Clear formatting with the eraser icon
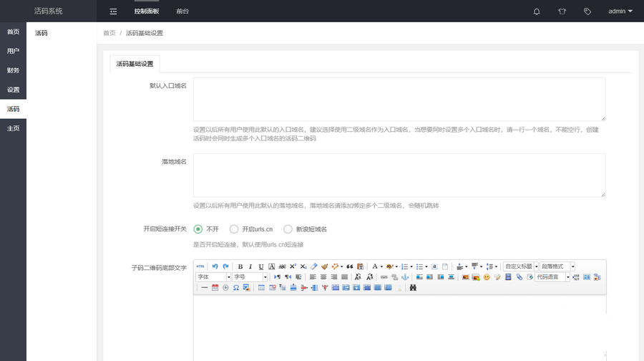The height and width of the screenshot is (361, 644). pyautogui.click(x=314, y=266)
